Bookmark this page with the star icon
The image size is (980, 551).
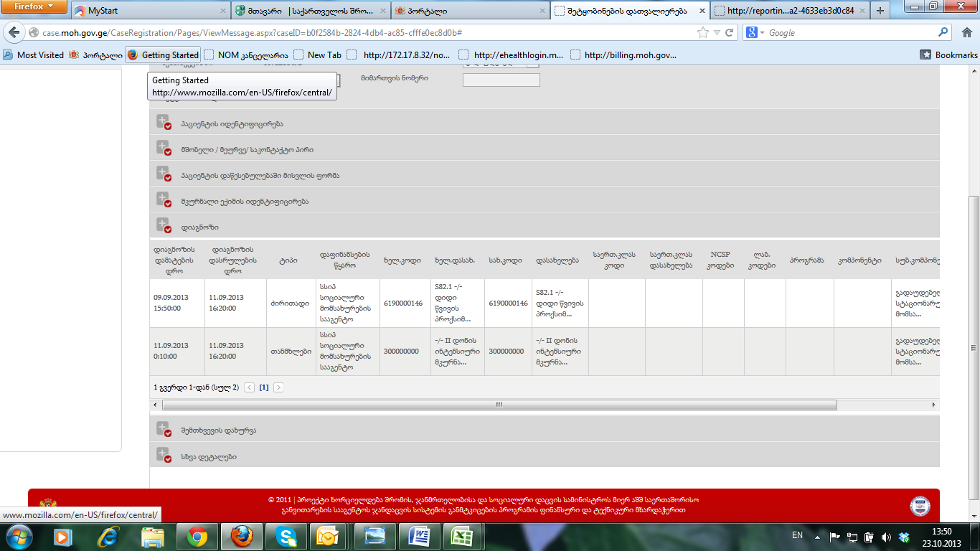coord(703,33)
